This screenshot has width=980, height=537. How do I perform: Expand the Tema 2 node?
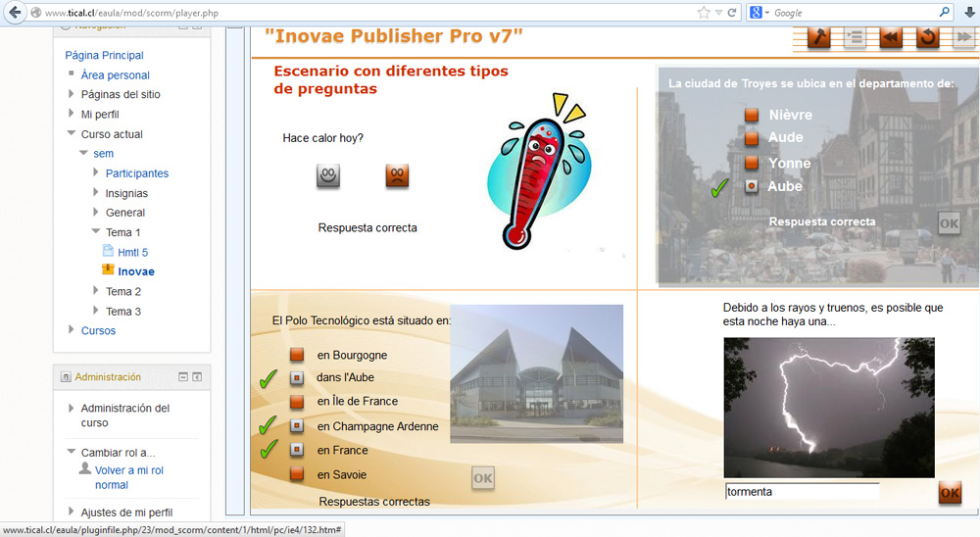pyautogui.click(x=96, y=290)
